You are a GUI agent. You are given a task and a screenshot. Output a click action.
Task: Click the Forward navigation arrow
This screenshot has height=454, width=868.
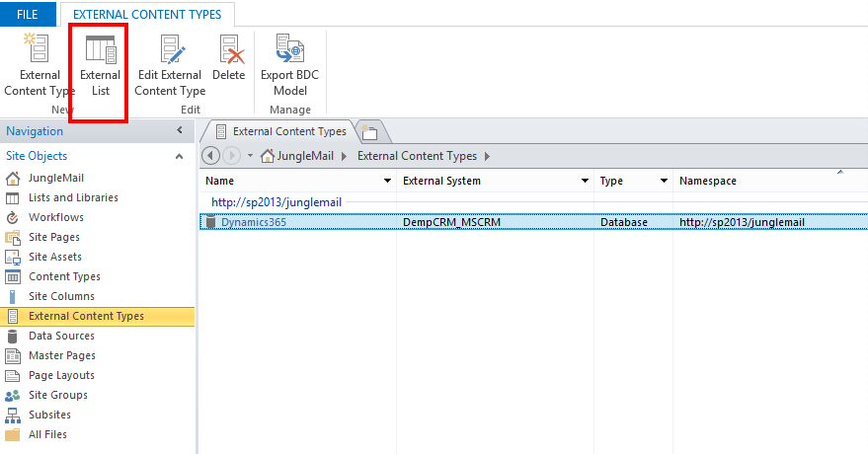point(231,156)
